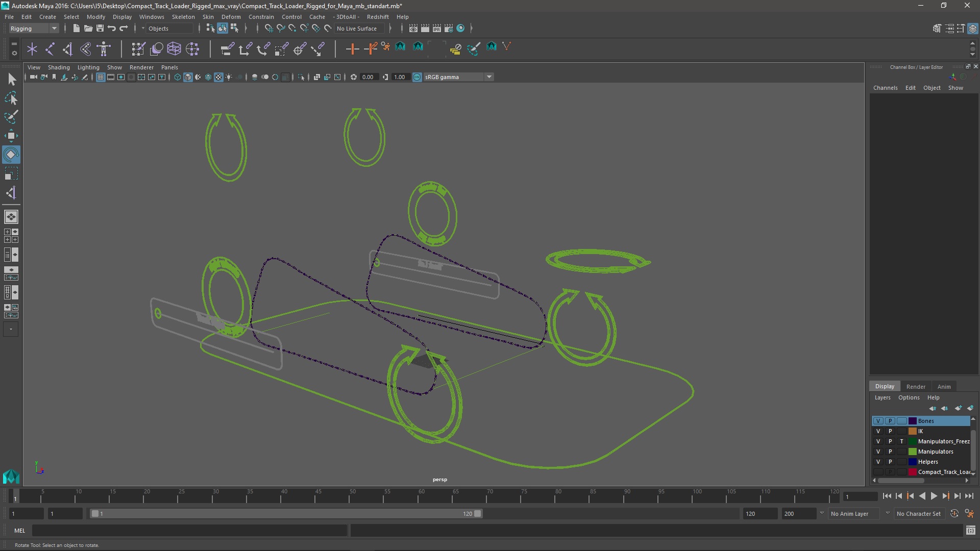Toggle playback P box on the Helpers layer

pyautogui.click(x=890, y=462)
